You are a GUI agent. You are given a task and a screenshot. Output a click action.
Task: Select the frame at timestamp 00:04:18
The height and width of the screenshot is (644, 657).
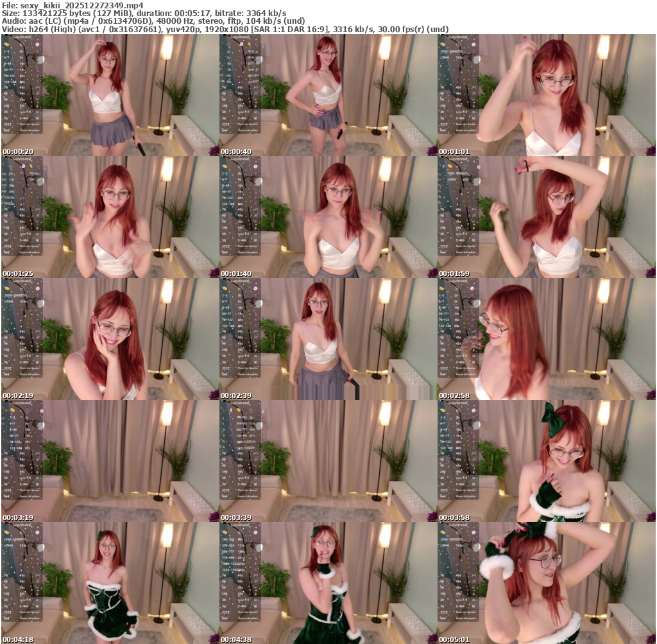pos(110,584)
